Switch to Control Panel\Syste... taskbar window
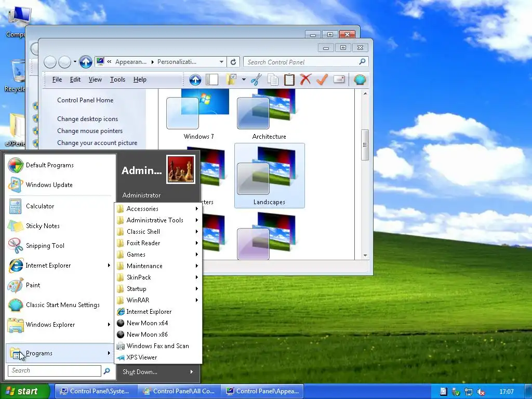The width and height of the screenshot is (532, 399). (x=96, y=392)
